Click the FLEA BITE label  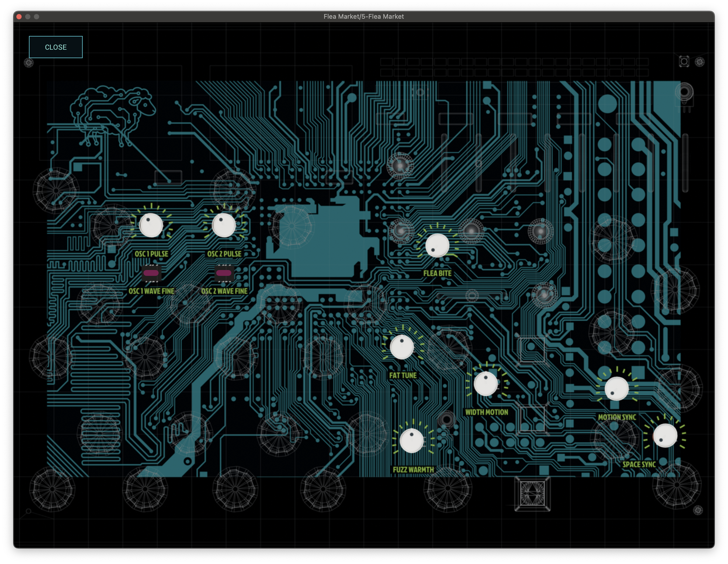click(x=437, y=273)
